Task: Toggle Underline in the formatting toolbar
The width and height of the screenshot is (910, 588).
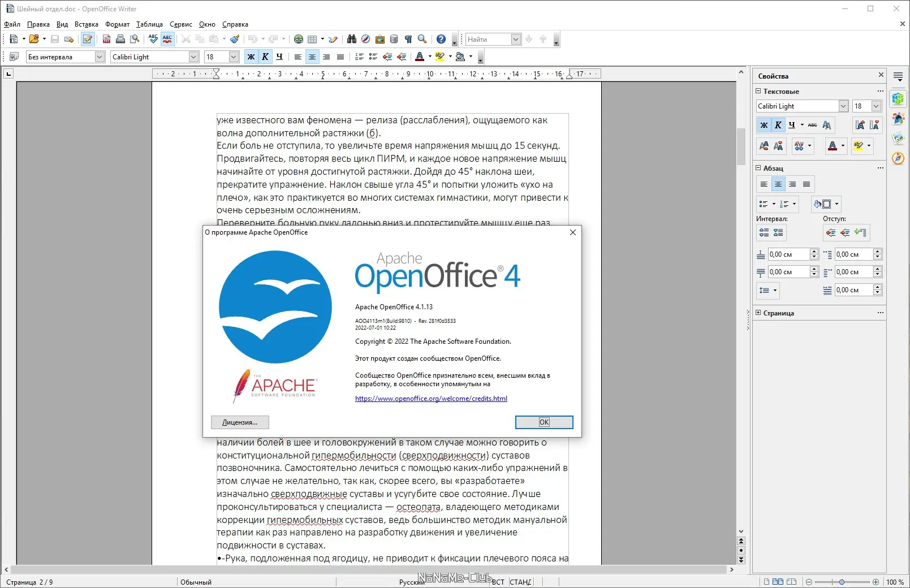Action: [x=279, y=57]
